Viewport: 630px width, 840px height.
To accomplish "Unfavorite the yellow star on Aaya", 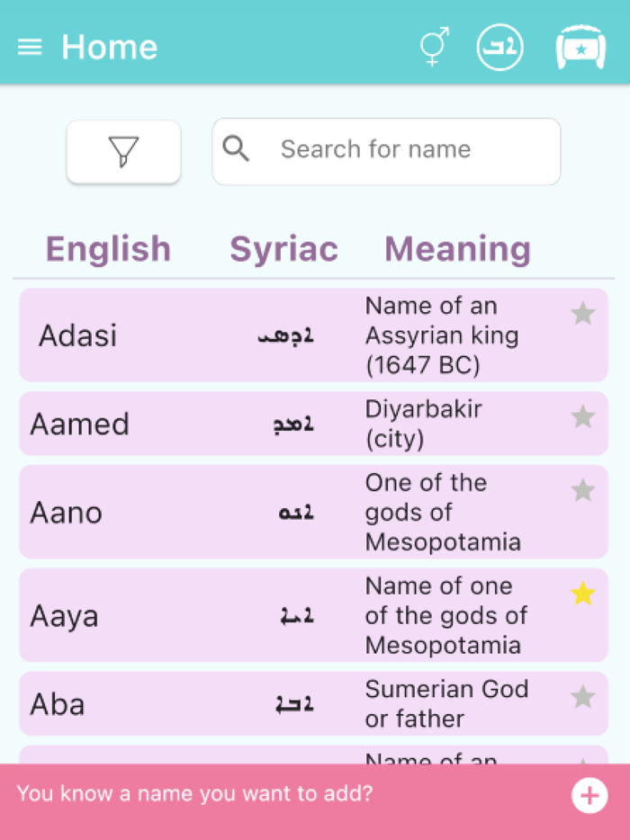I will [583, 594].
